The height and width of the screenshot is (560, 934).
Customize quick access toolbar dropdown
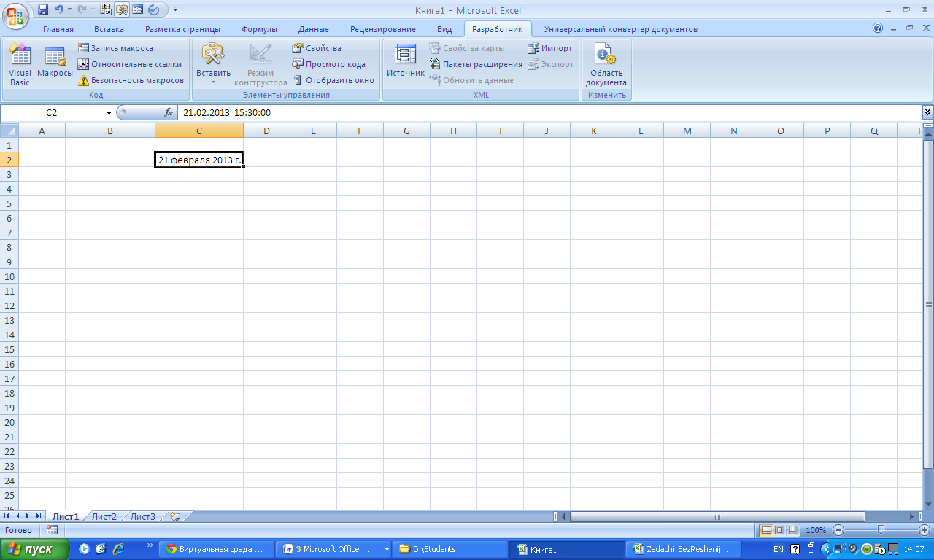point(176,10)
